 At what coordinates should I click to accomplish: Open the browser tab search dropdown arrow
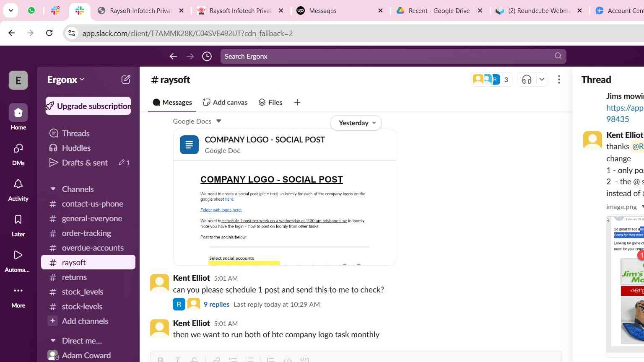[x=10, y=10]
